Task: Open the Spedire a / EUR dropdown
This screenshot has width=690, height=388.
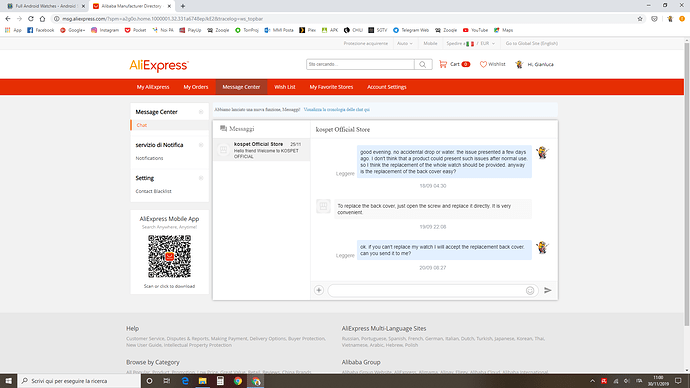Action: click(x=471, y=44)
